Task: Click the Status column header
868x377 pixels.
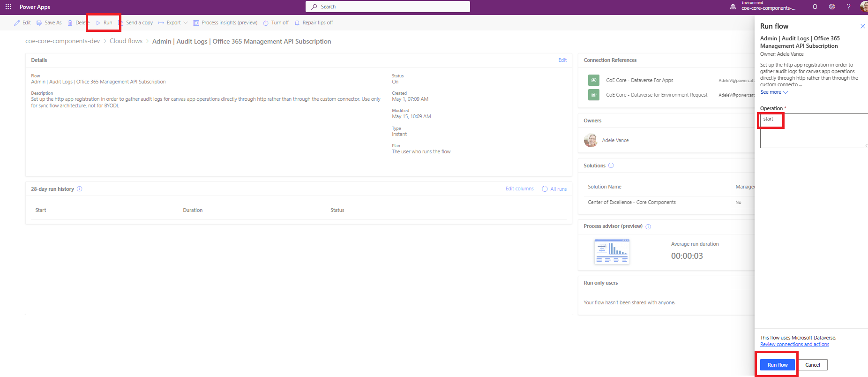Action: tap(337, 210)
